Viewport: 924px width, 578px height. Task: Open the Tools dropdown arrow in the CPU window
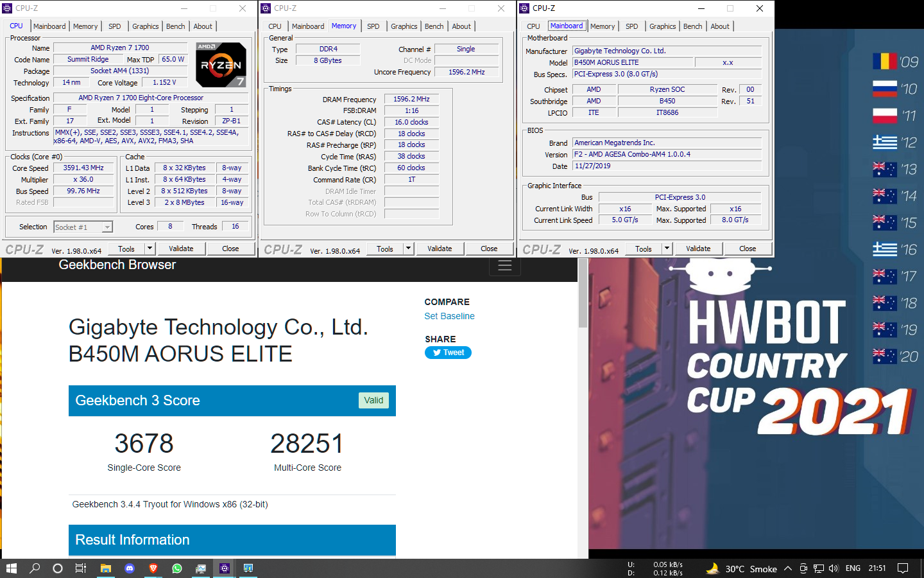pos(150,249)
